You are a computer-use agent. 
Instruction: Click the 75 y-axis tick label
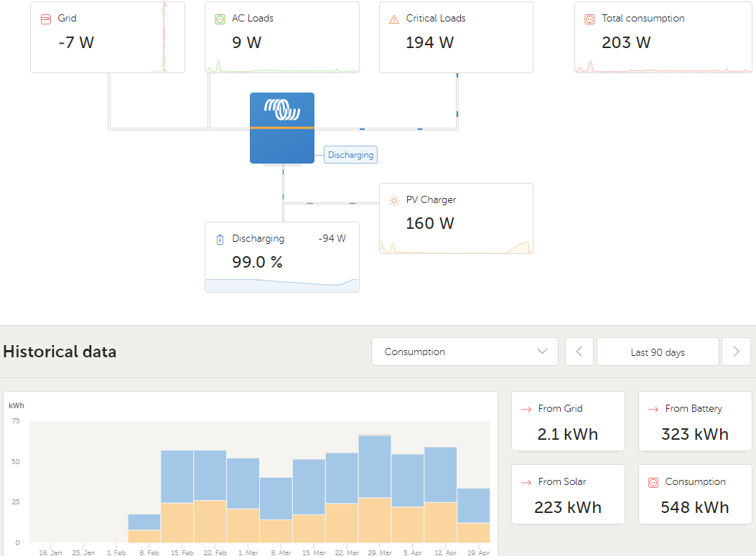[x=16, y=420]
